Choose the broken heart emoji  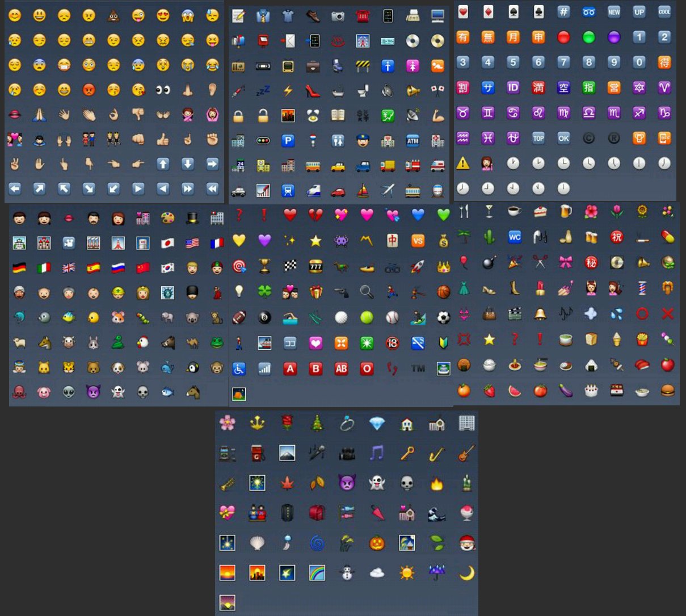315,215
